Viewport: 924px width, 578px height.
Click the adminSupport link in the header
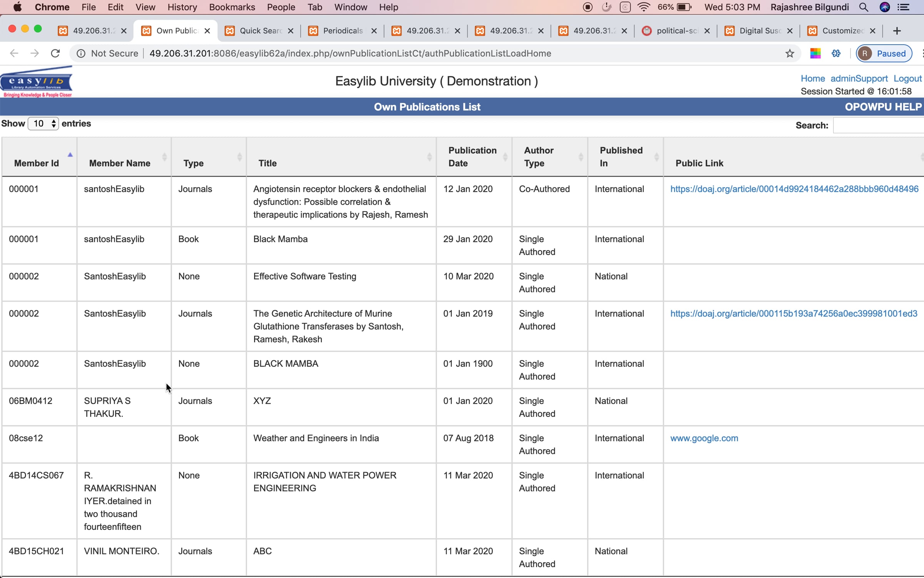coord(859,78)
